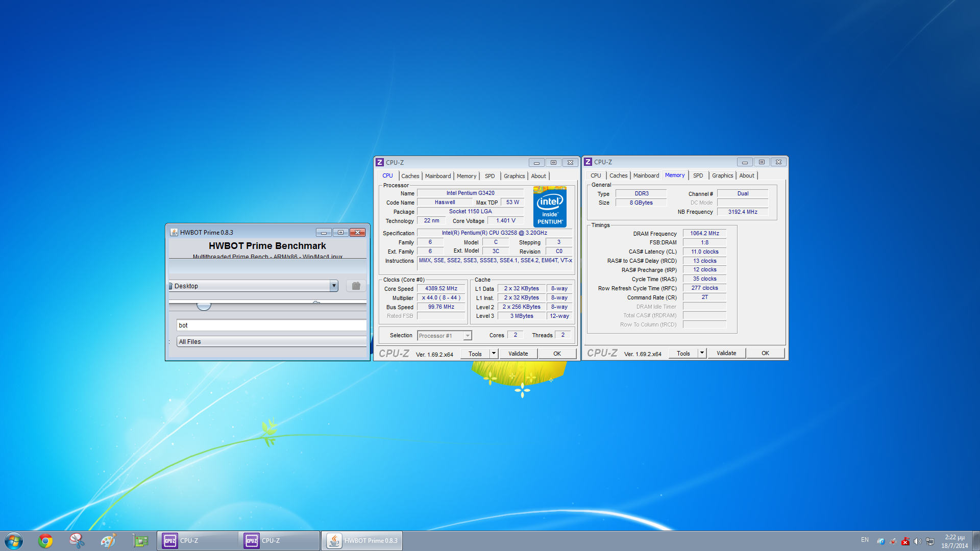Click the Z icon in left CPU-Z title bar
The image size is (980, 551).
[379, 162]
